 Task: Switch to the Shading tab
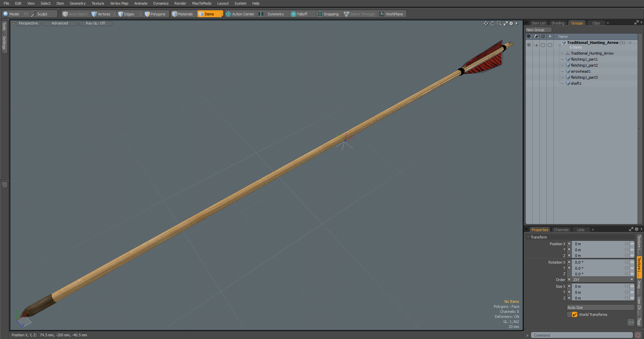[558, 23]
